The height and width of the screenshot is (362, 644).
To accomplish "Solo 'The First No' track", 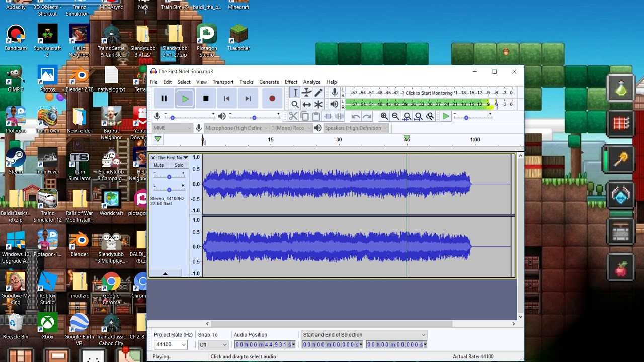I will coord(179,165).
